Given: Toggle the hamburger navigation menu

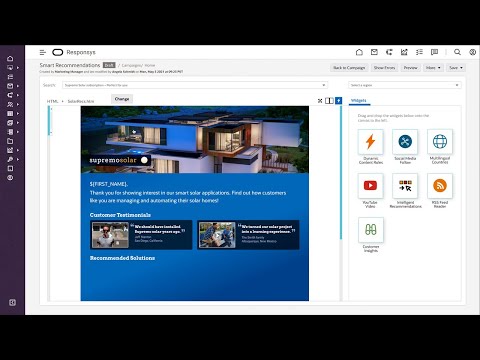Looking at the screenshot, I should 43,52.
